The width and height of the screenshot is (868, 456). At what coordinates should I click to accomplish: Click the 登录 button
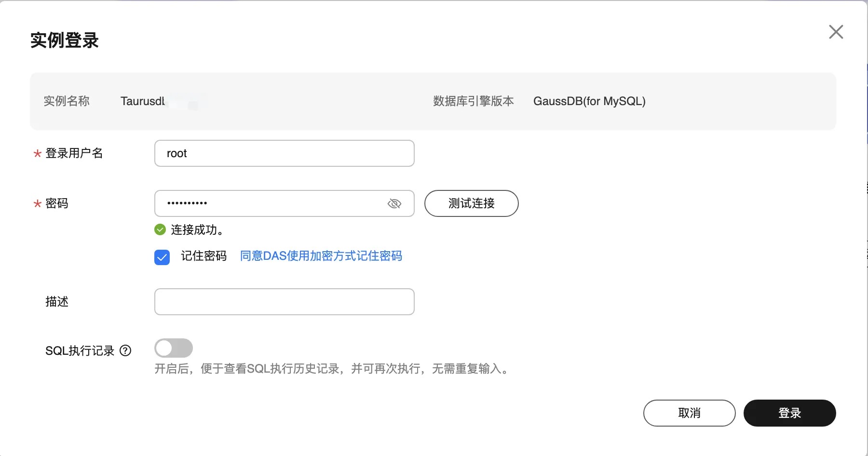[x=790, y=413]
